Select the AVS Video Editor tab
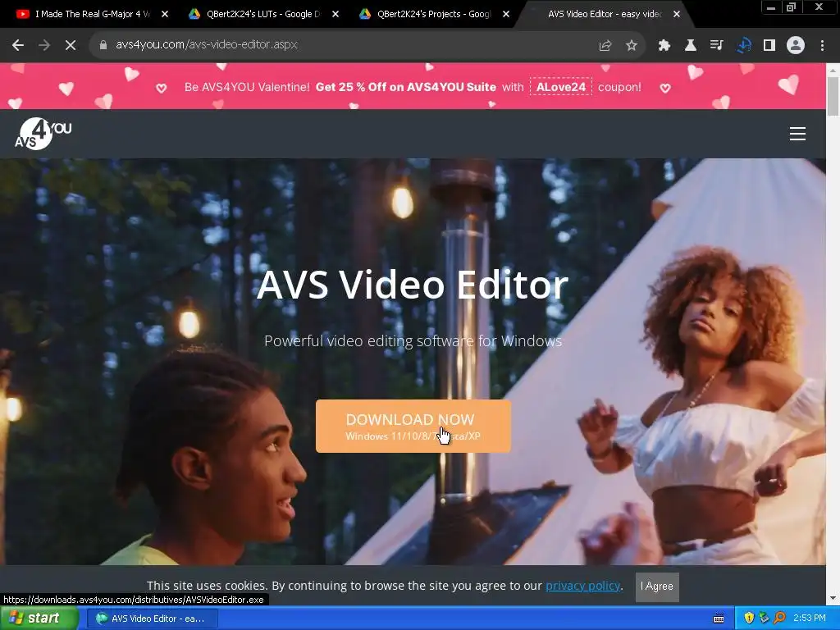This screenshot has height=630, width=840. point(605,15)
